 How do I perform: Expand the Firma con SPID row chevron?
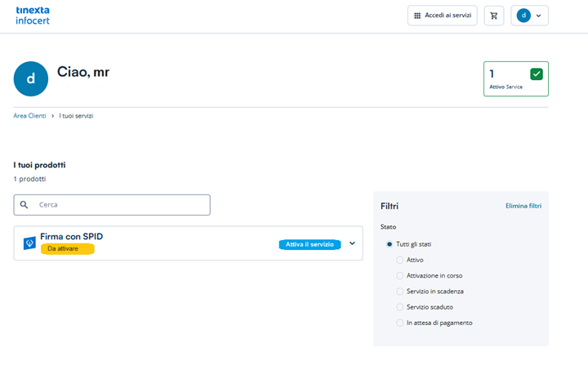[x=352, y=243]
